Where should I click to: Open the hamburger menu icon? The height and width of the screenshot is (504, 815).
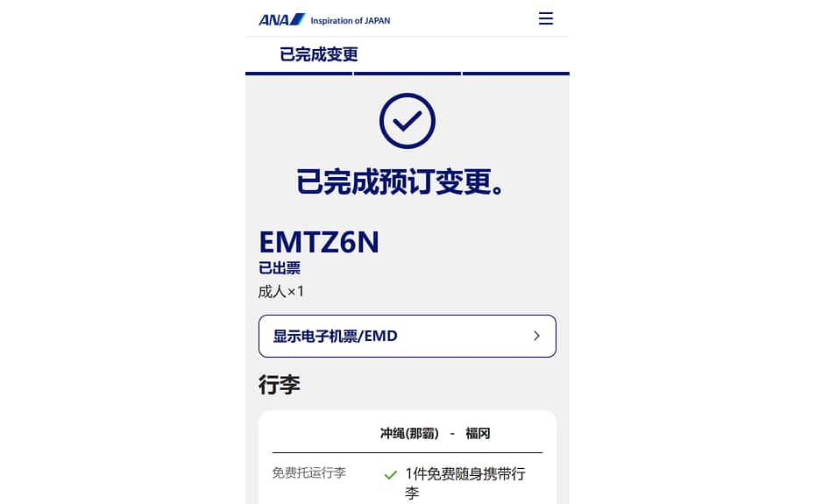[545, 18]
